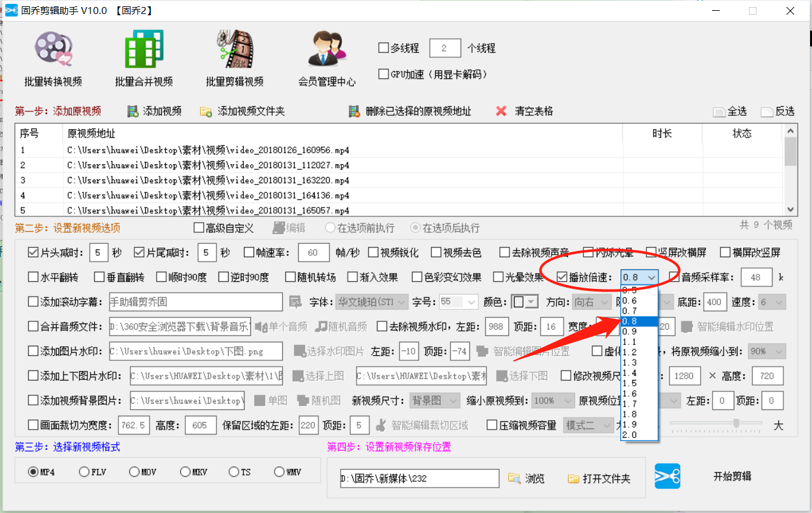Click 浏览 folder icon for save location
The height and width of the screenshot is (513, 812).
tap(515, 478)
